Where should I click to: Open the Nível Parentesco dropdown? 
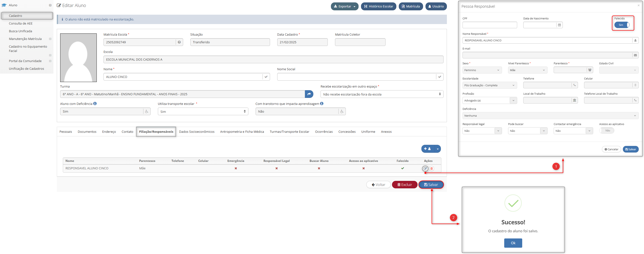tap(528, 70)
